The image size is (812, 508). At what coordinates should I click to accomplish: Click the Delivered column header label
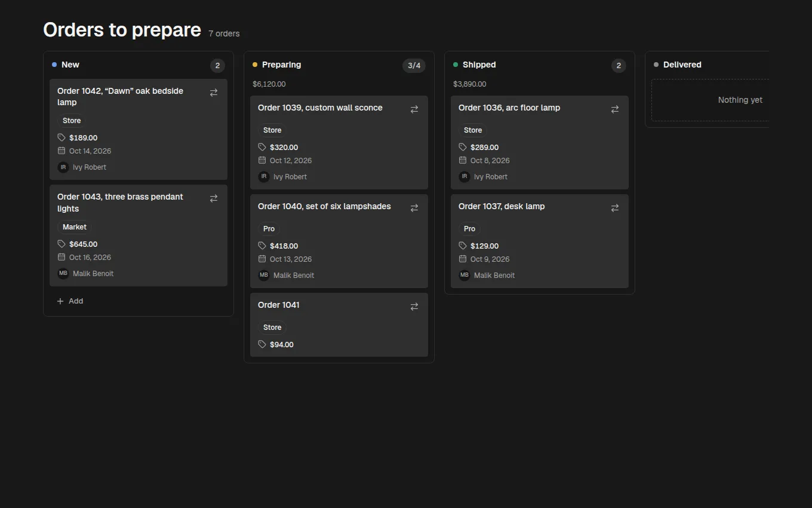(x=682, y=65)
